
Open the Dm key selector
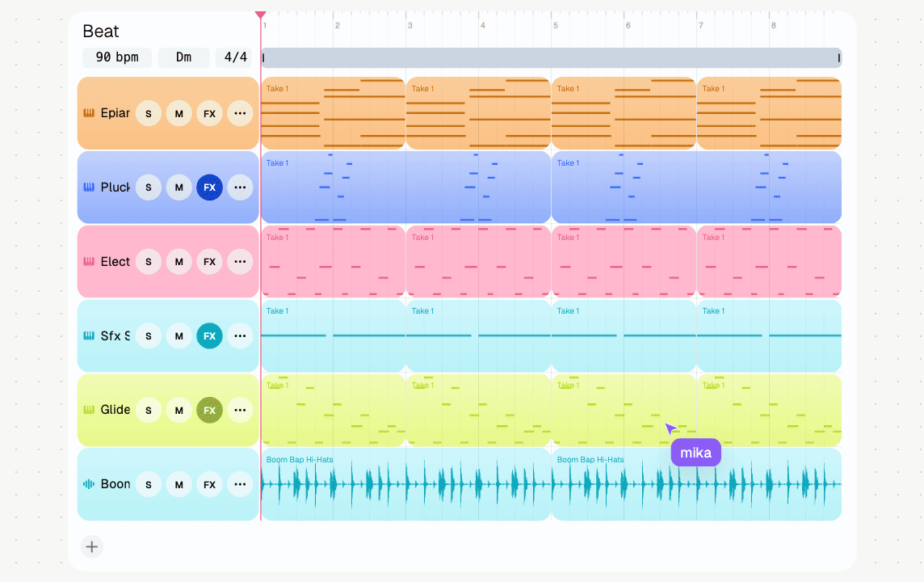(x=184, y=57)
